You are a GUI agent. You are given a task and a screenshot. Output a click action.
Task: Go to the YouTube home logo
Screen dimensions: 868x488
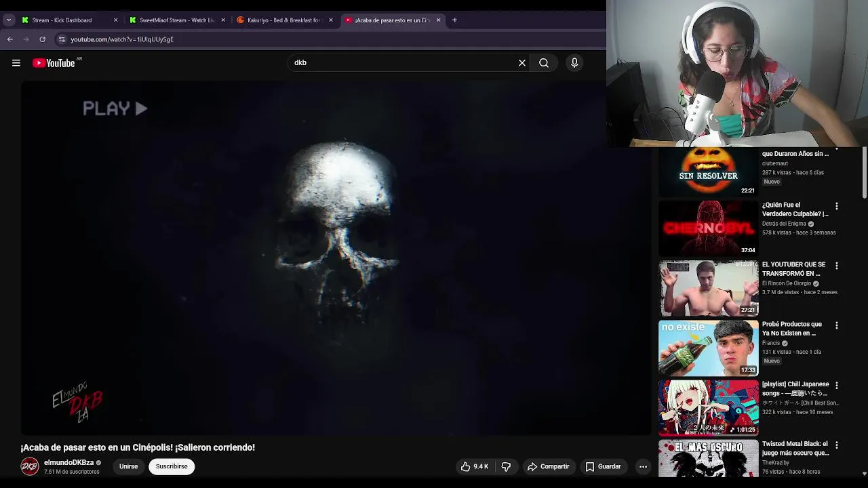coord(54,63)
